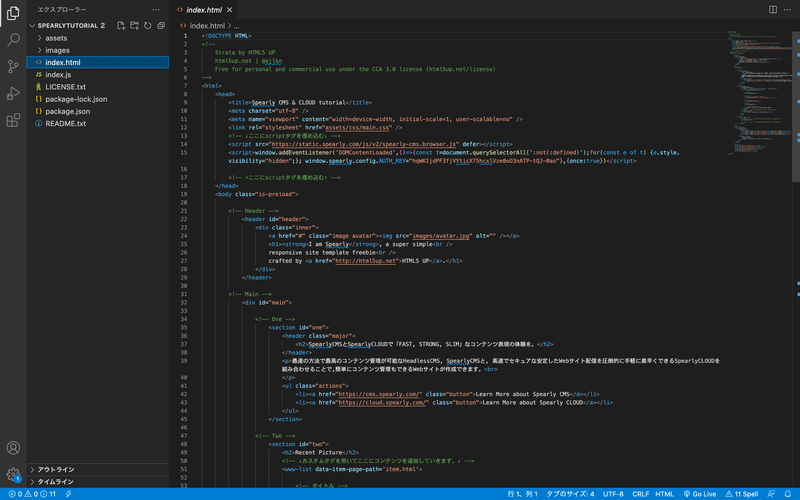Open the Extensions view icon
This screenshot has width=800, height=500.
pyautogui.click(x=13, y=120)
